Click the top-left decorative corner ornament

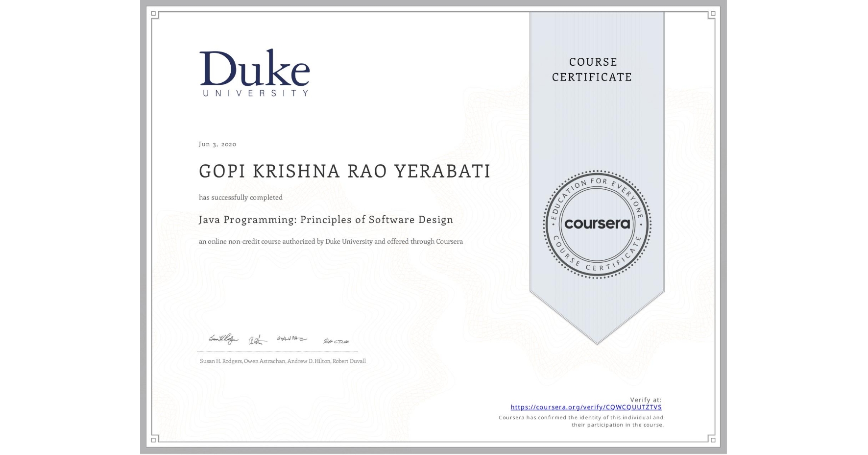[x=154, y=15]
